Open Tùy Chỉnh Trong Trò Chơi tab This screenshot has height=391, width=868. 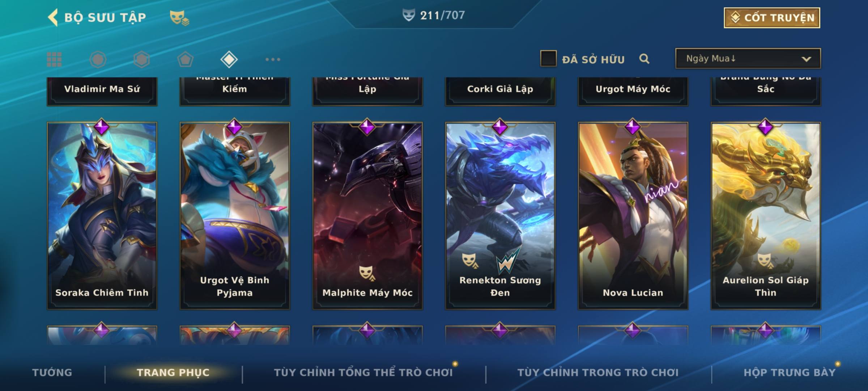click(x=598, y=372)
